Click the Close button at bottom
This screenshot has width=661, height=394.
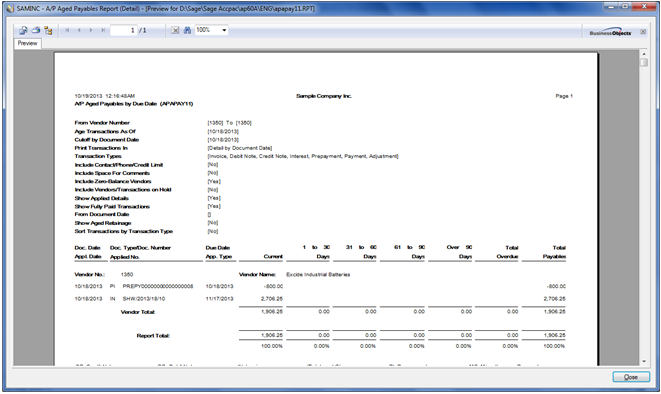(631, 377)
